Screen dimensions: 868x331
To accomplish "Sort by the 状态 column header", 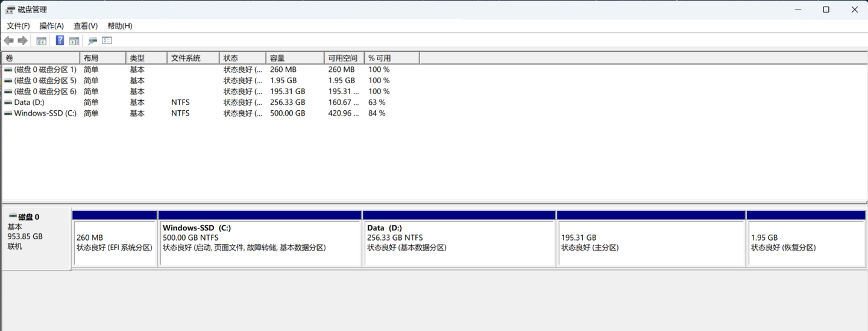I will [243, 58].
